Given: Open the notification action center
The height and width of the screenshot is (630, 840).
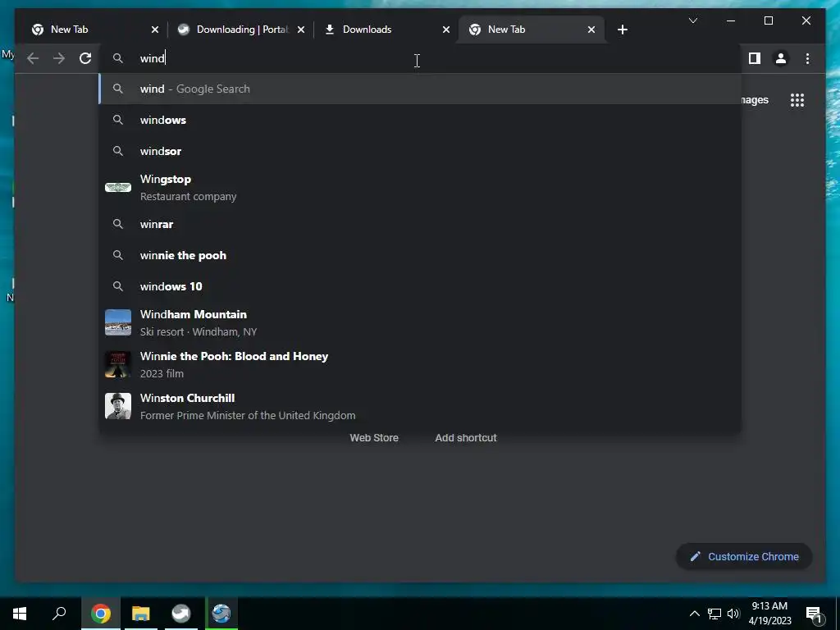Looking at the screenshot, I should click(815, 614).
